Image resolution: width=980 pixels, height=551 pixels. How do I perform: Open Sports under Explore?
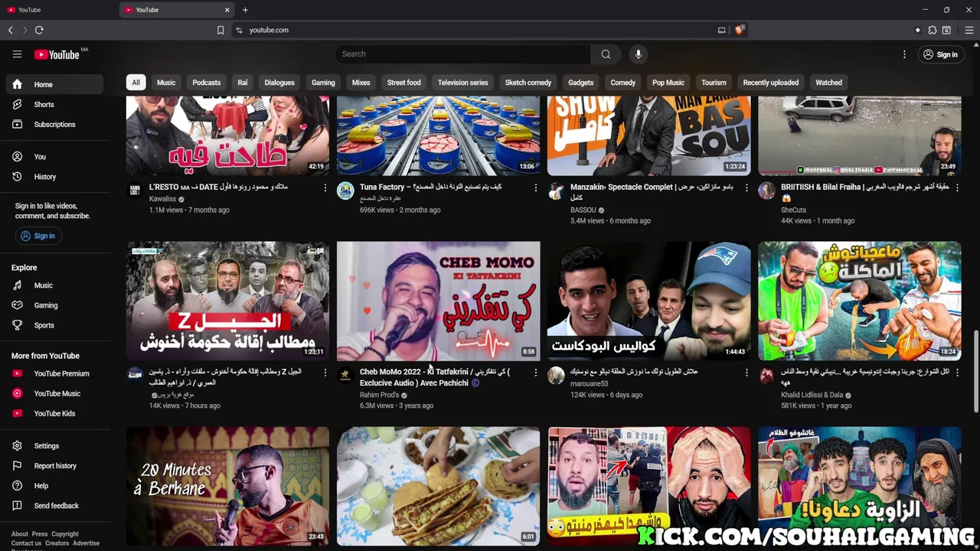point(54,325)
